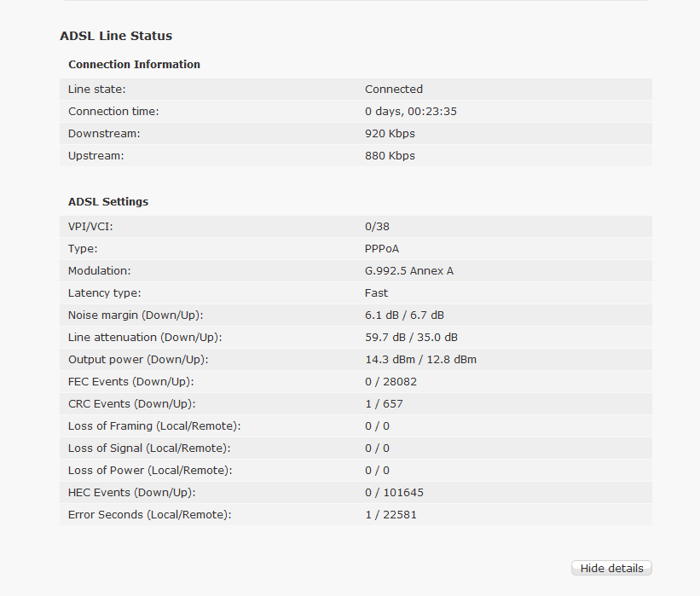Click the HEC Events count 101645
This screenshot has height=596, width=700.
(x=393, y=492)
